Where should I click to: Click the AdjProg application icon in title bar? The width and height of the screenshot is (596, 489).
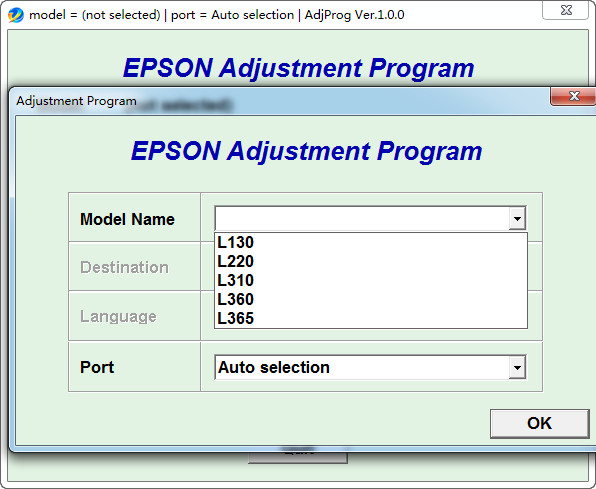pyautogui.click(x=16, y=15)
